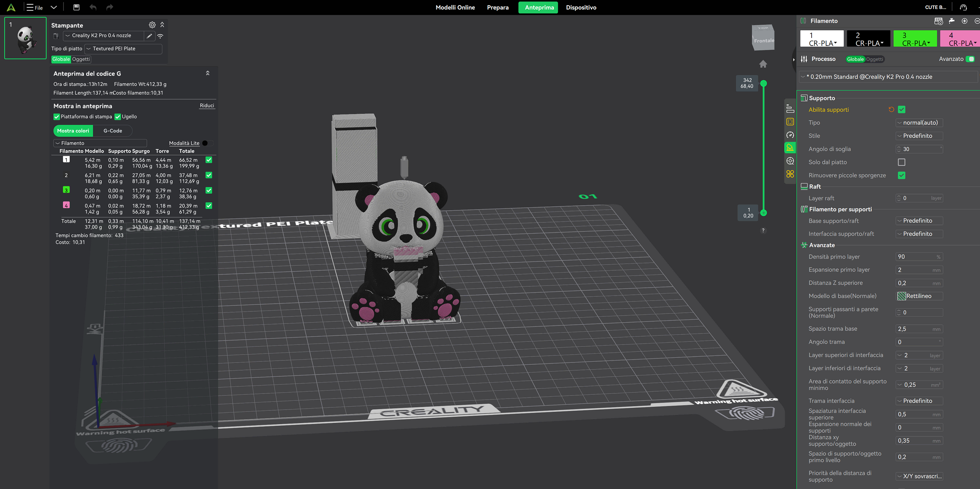Screen dimensions: 980x489
Task: Select filament 3 green CR-PLA swatch
Action: (x=915, y=39)
